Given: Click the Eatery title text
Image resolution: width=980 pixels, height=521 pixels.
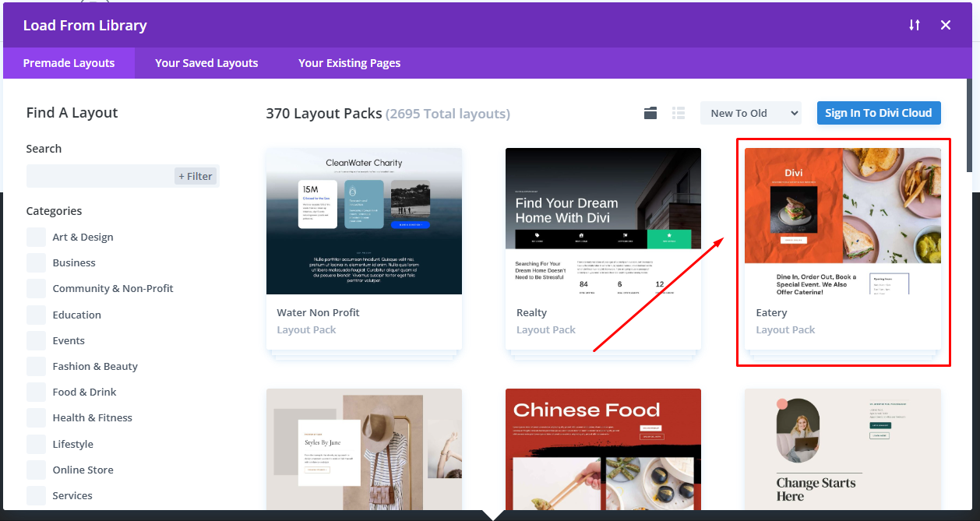Looking at the screenshot, I should click(x=771, y=312).
